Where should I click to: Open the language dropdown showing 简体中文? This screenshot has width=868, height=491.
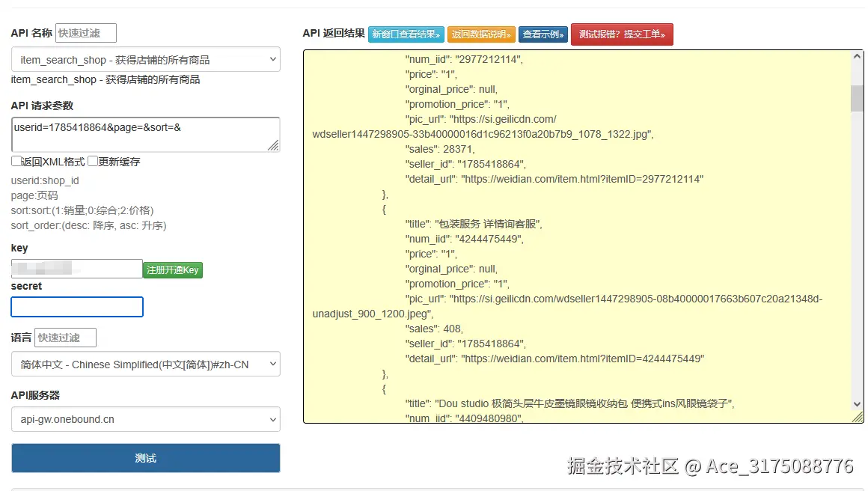pyautogui.click(x=146, y=365)
